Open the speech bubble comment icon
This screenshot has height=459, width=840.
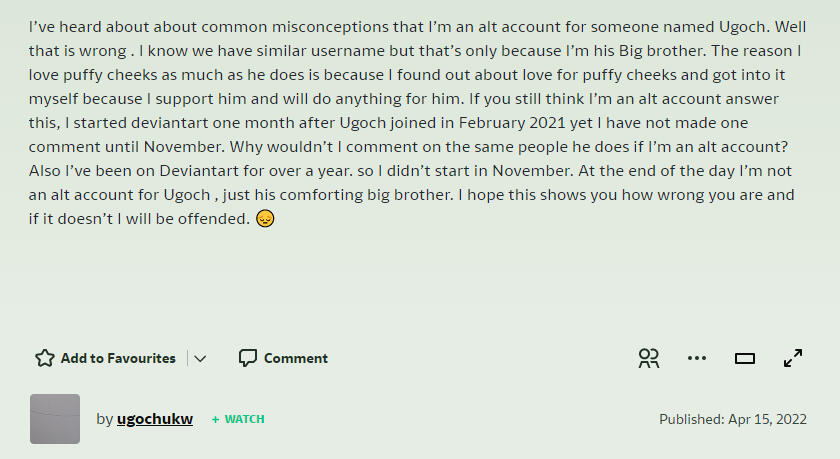click(248, 358)
